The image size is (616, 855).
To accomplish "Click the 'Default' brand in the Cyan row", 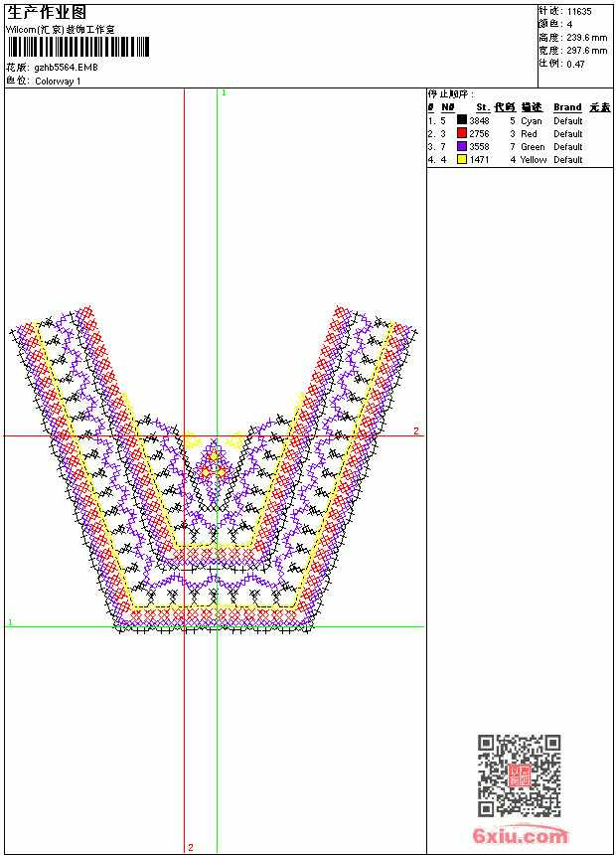I will (568, 121).
